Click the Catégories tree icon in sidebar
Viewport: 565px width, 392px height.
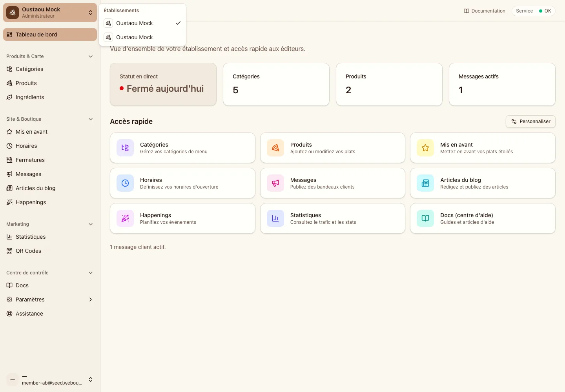point(9,69)
